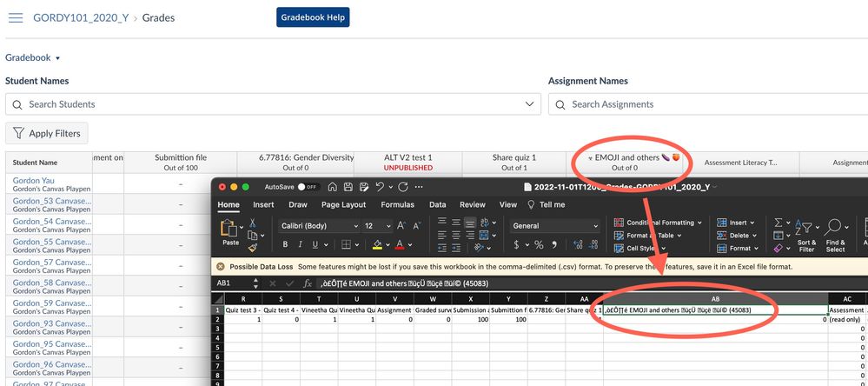Click the Paste clipboard icon

point(230,229)
